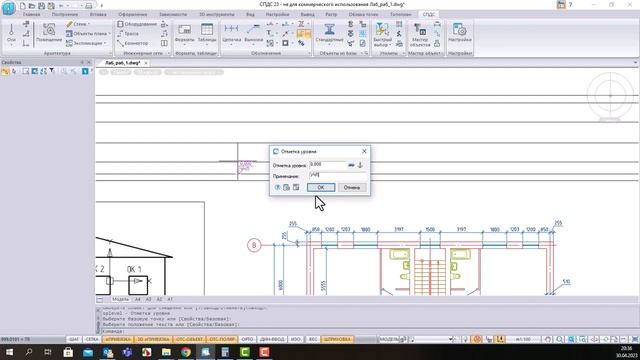Click the pick-from-drawing icon next to level value
Image resolution: width=640 pixels, height=360 pixels.
point(351,165)
